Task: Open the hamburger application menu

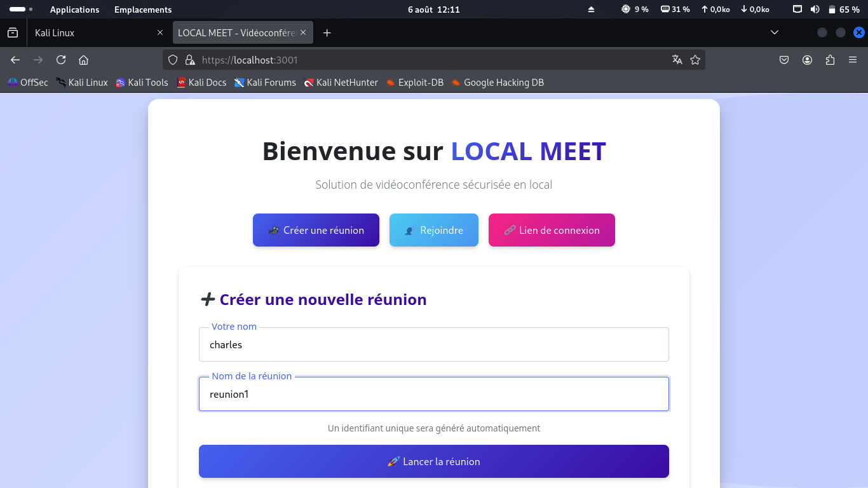Action: tap(853, 60)
